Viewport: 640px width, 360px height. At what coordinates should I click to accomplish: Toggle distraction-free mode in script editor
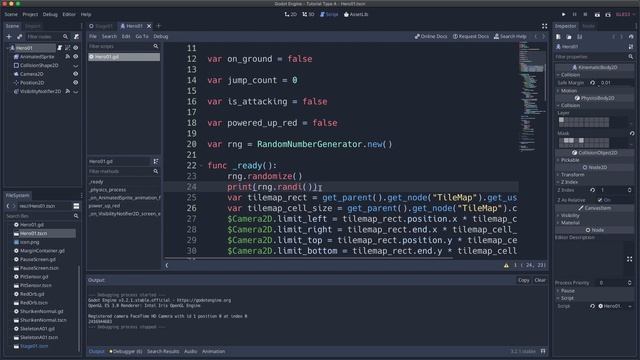[544, 26]
